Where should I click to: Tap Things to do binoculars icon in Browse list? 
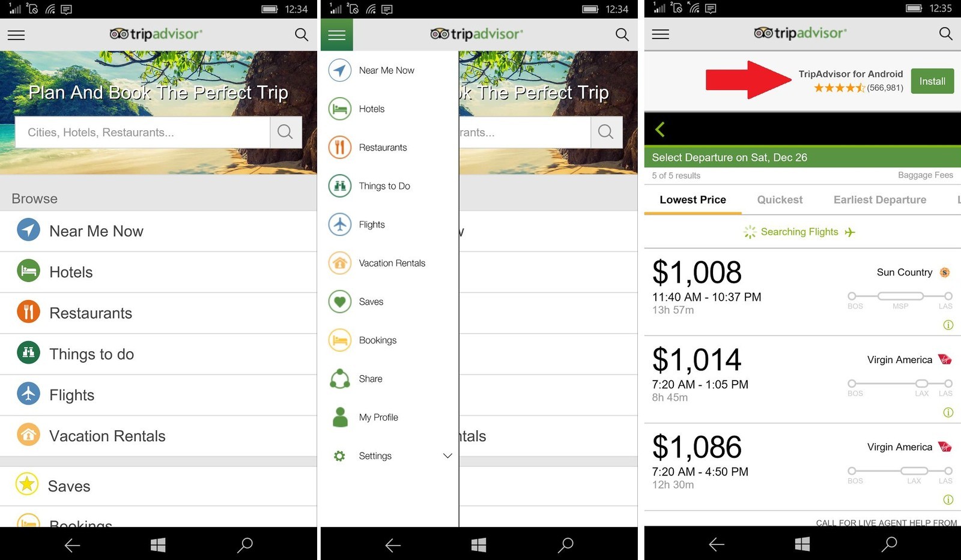click(28, 353)
